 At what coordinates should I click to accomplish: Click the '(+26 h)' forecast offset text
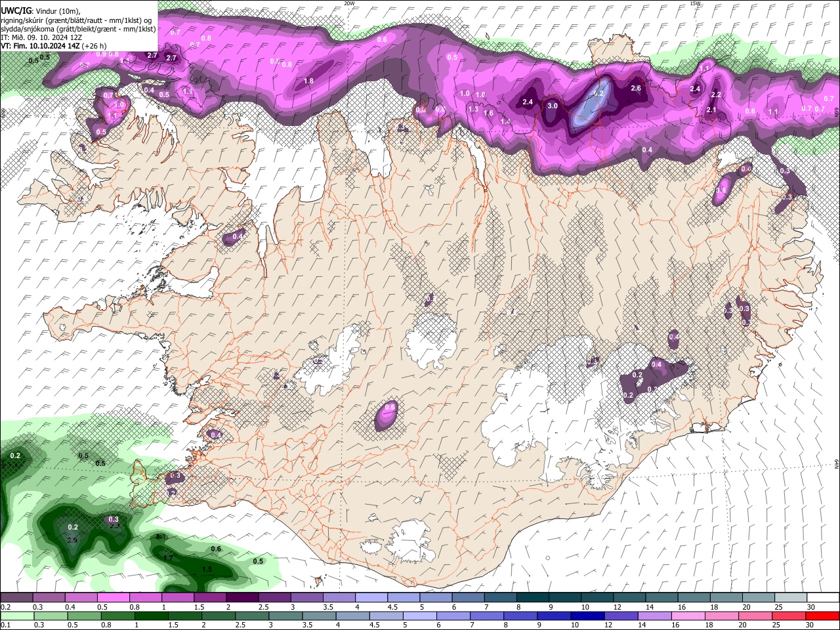pyautogui.click(x=94, y=46)
